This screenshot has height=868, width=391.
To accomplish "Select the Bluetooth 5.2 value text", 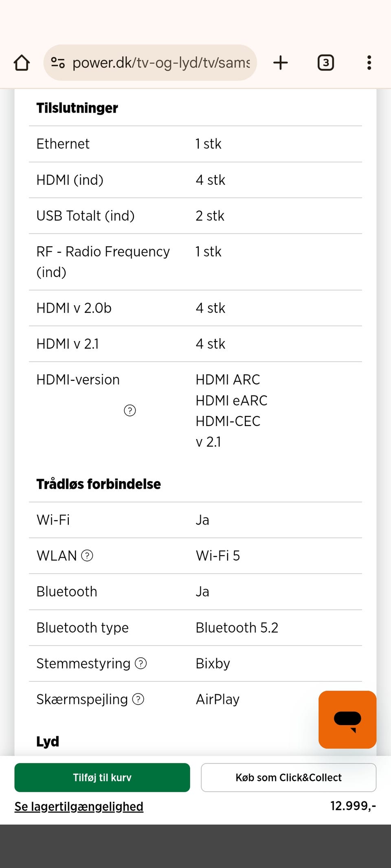I will (237, 627).
